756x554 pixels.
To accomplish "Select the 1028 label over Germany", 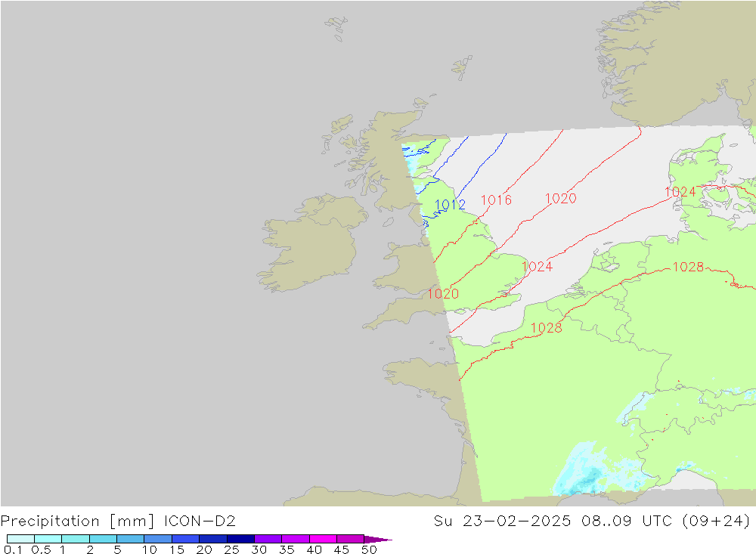I will coord(688,267).
